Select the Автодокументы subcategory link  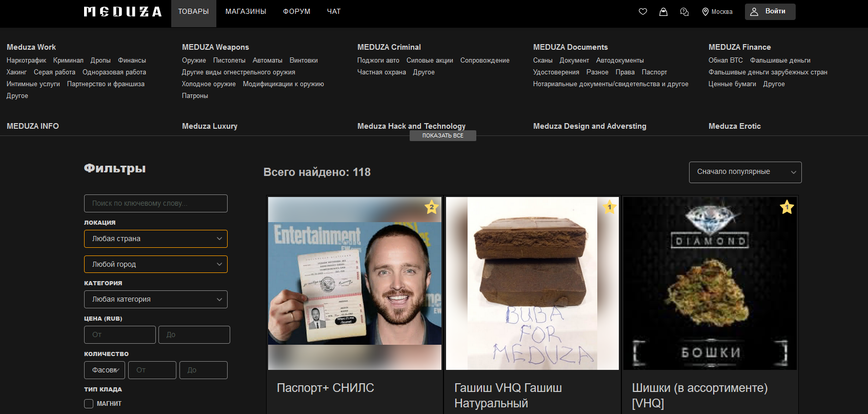(x=620, y=61)
